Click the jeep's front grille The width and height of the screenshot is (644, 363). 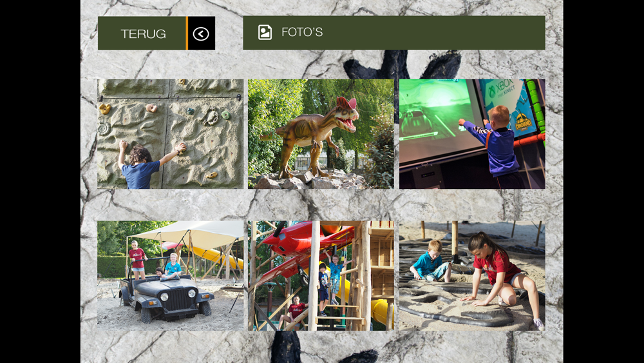(179, 299)
